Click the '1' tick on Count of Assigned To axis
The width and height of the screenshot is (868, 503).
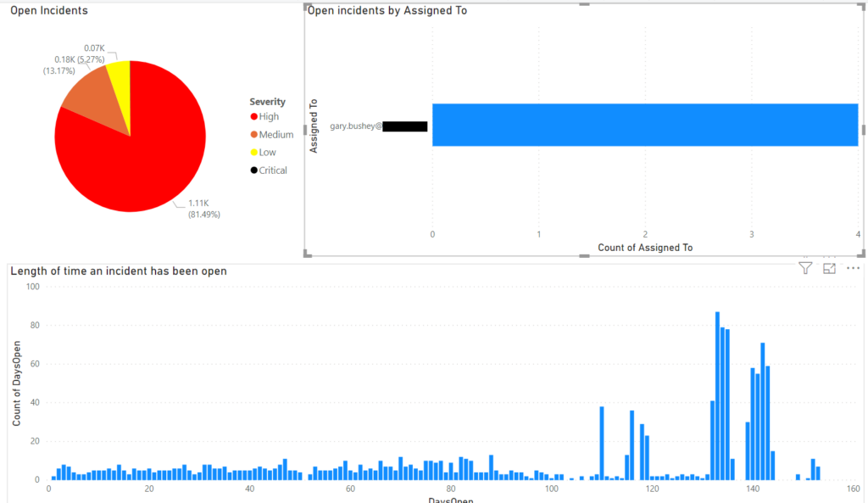[x=538, y=234]
